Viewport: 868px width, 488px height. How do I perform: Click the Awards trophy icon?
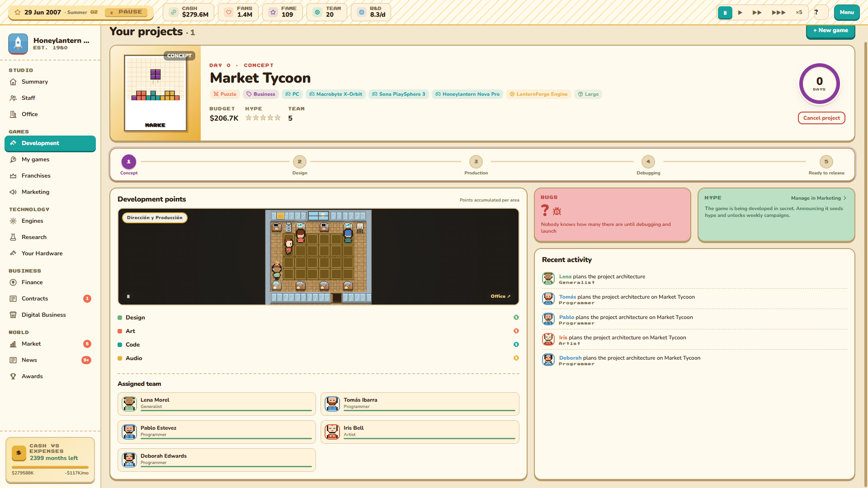[13, 376]
